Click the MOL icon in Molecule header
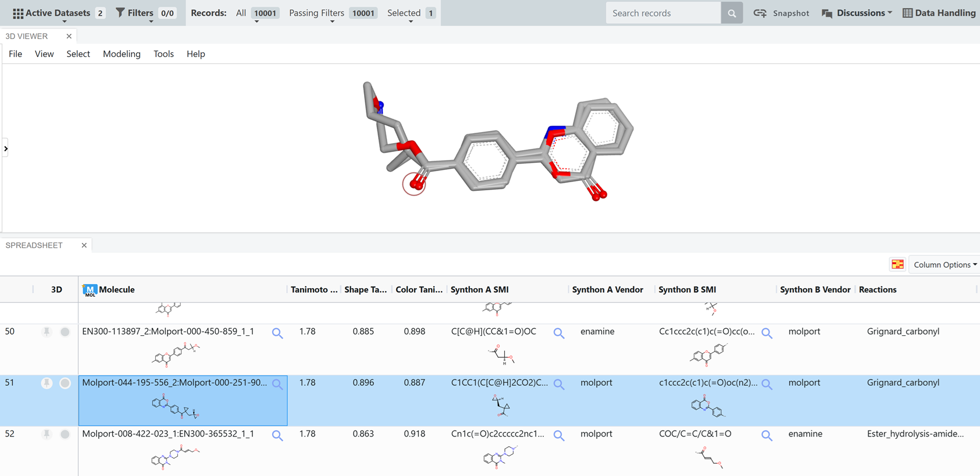Viewport: 980px width, 476px height. coord(90,290)
